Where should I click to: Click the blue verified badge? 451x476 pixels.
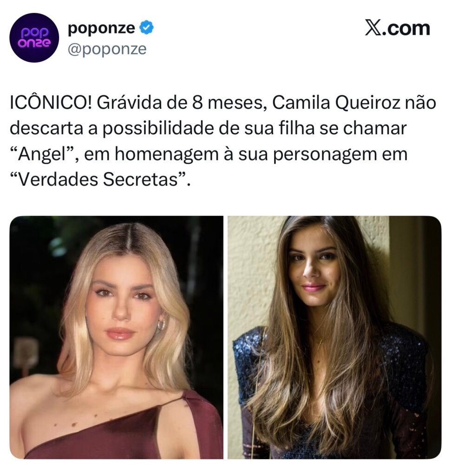click(x=146, y=28)
